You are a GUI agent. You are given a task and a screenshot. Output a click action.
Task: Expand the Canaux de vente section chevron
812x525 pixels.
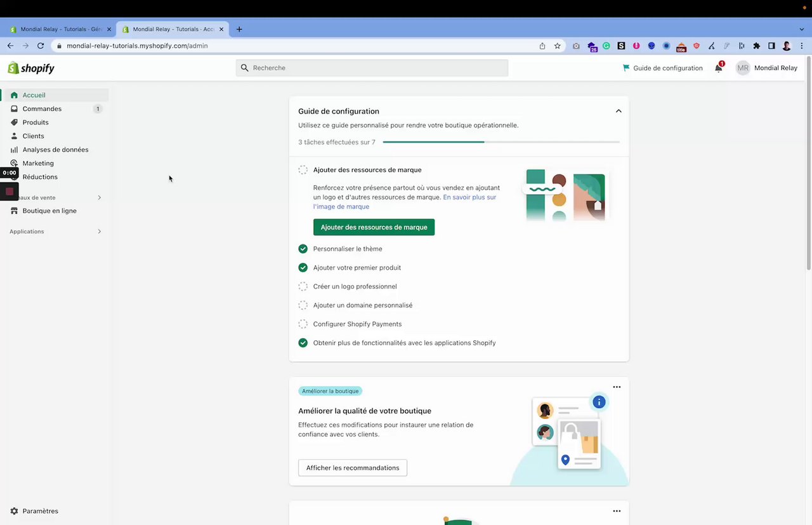[x=99, y=197]
